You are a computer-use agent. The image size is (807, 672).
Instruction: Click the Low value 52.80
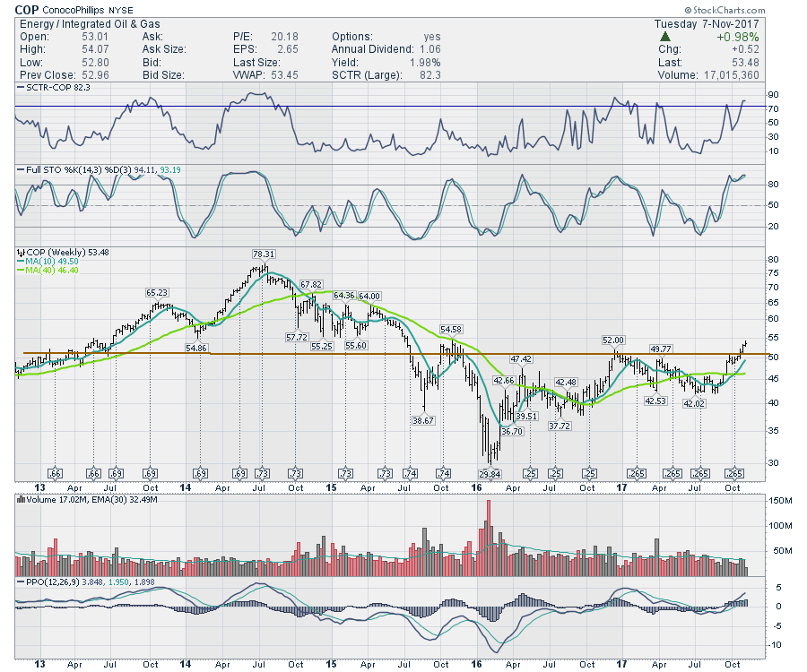(x=95, y=63)
